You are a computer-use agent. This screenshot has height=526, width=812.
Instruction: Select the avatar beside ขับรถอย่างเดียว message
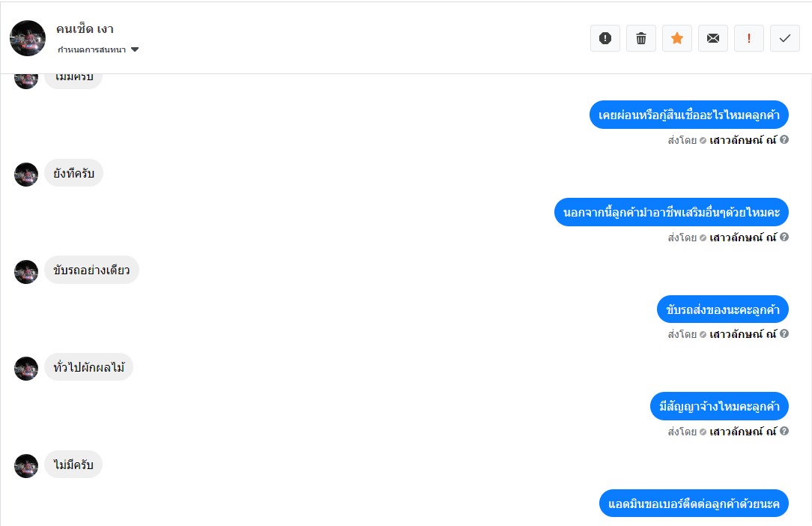coord(26,272)
